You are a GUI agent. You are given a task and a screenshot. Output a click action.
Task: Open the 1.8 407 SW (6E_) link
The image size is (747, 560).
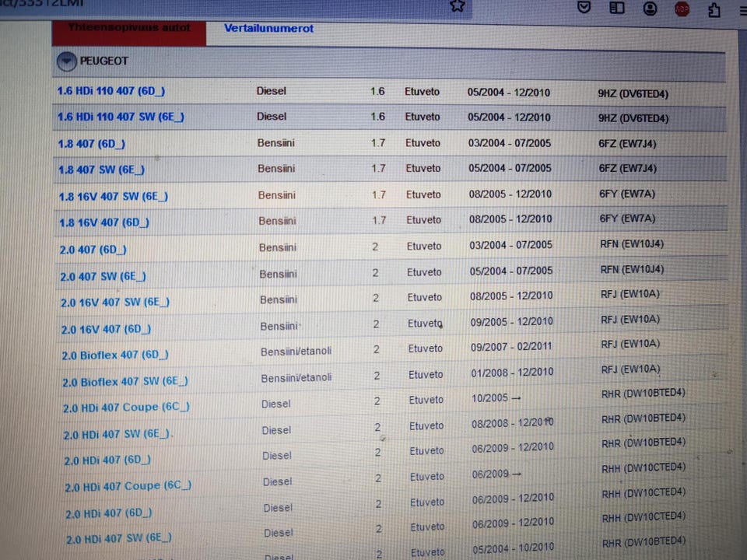pos(101,170)
